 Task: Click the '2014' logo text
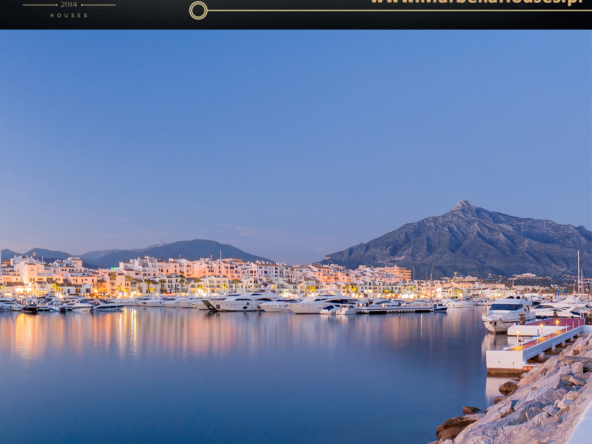(69, 5)
